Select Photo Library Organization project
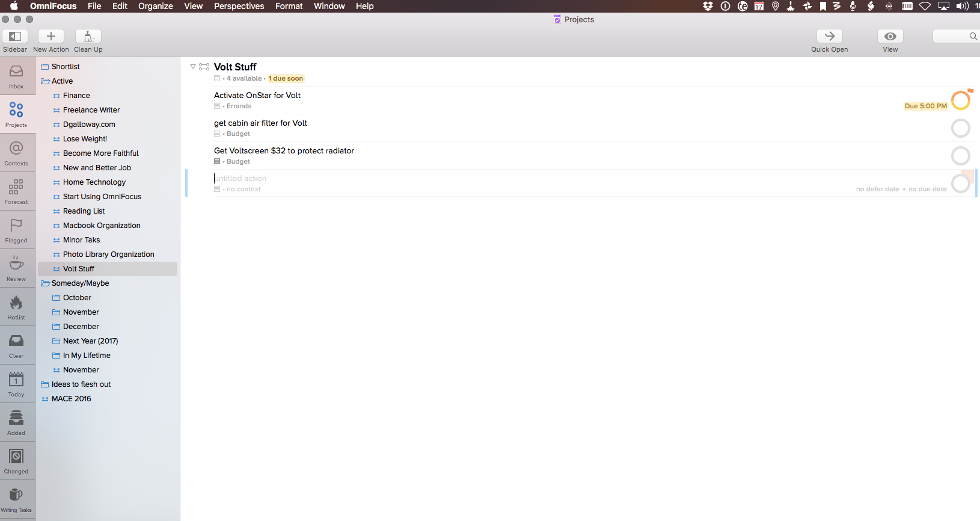 [x=108, y=254]
